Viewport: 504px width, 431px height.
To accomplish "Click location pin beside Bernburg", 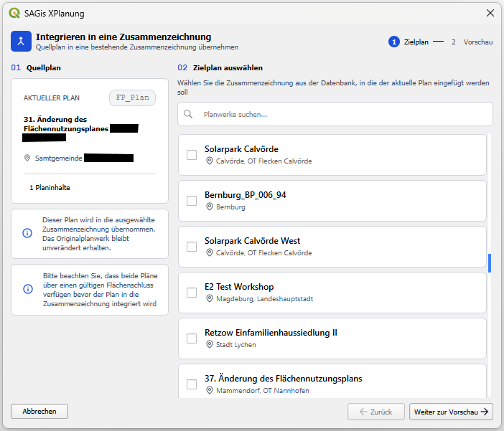I will [x=210, y=207].
